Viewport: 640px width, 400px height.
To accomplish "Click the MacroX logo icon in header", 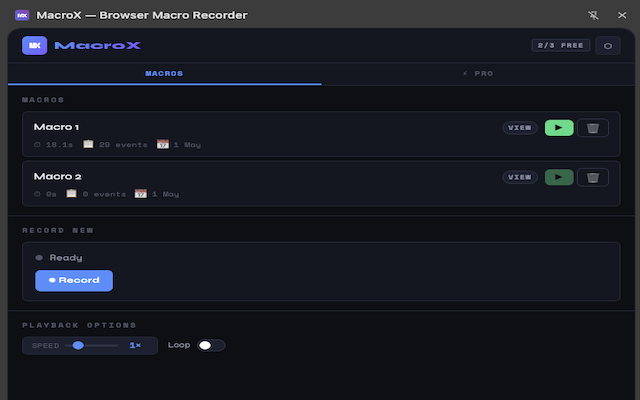I will pos(35,45).
